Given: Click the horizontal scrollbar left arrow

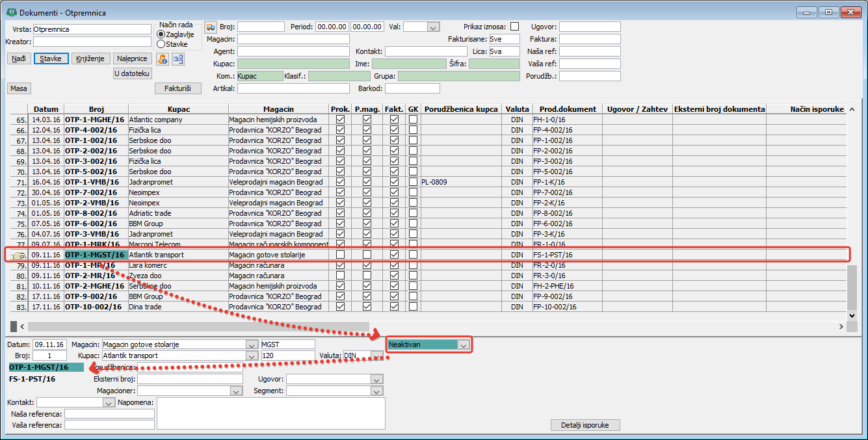Looking at the screenshot, I should pos(21,326).
